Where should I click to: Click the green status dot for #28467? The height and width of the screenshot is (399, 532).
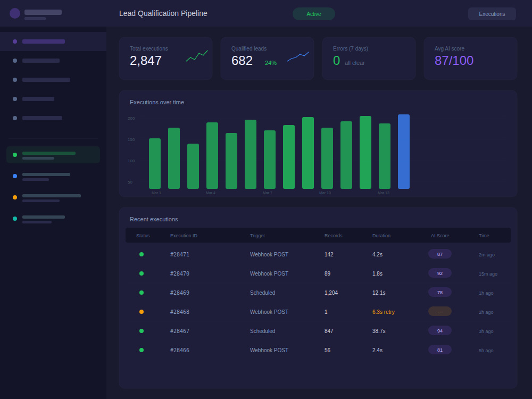pos(142,331)
